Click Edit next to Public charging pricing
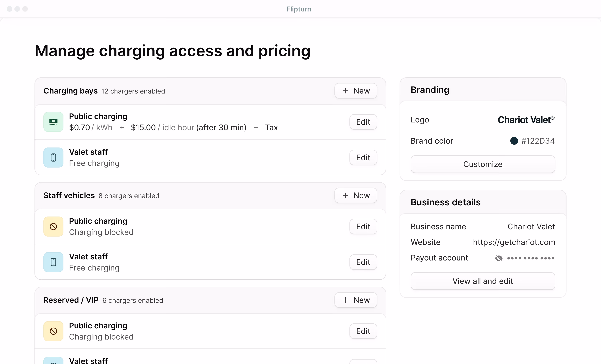Image resolution: width=601 pixels, height=364 pixels. [363, 122]
